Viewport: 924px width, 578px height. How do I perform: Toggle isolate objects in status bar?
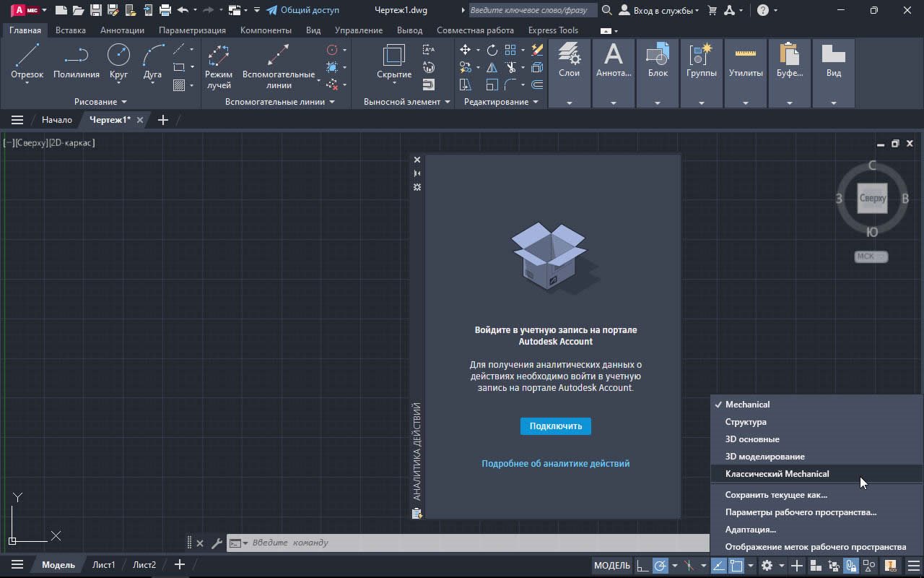click(869, 566)
